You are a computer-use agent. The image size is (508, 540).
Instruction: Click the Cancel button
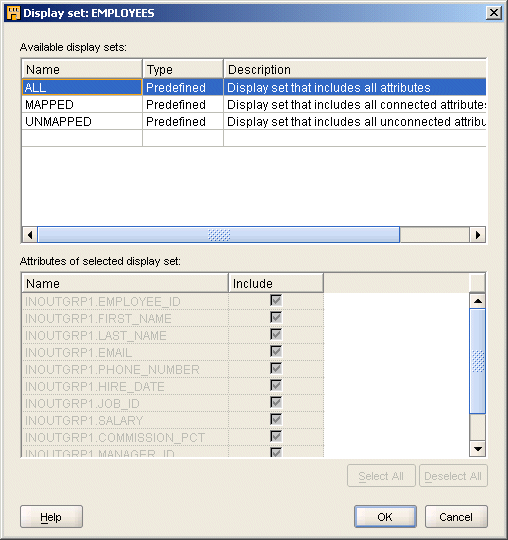pyautogui.click(x=456, y=517)
